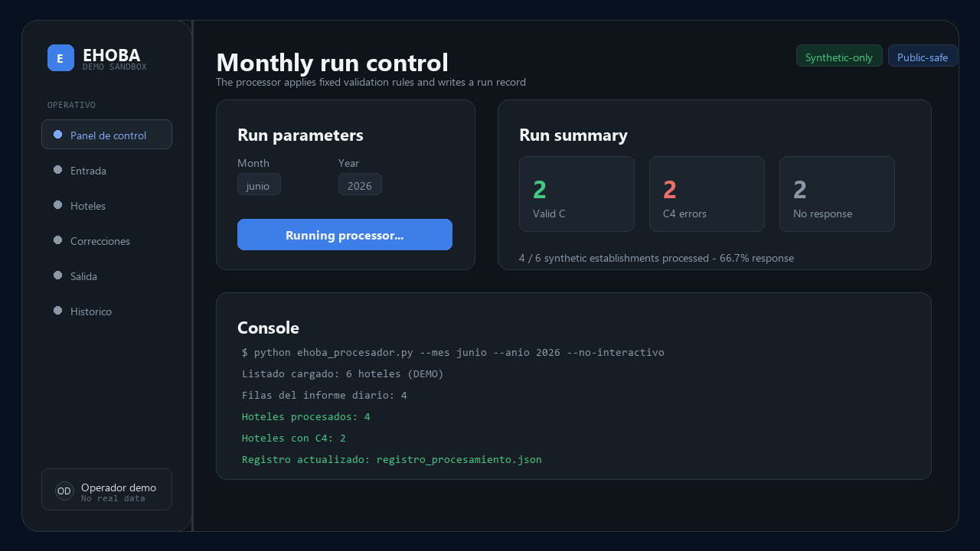Click the Public-safe badge
The height and width of the screenshot is (551, 980).
[x=923, y=57]
